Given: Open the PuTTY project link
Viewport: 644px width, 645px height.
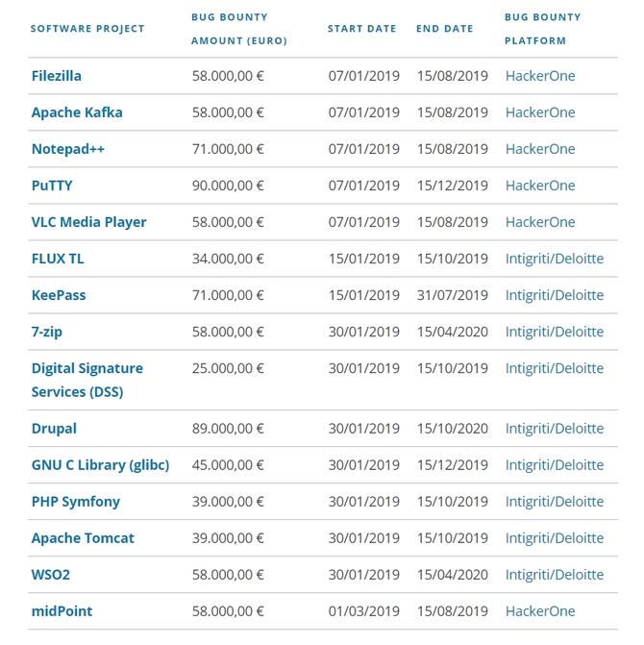Looking at the screenshot, I should tap(52, 186).
